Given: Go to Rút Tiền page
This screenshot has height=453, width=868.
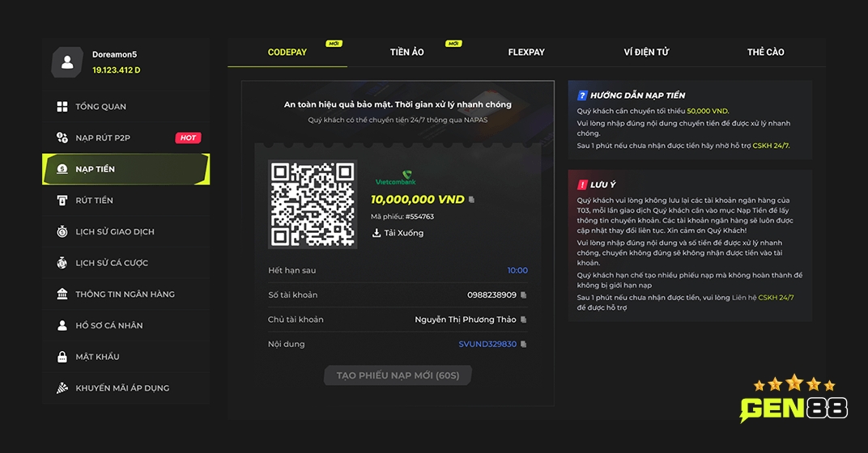Looking at the screenshot, I should coord(126,201).
